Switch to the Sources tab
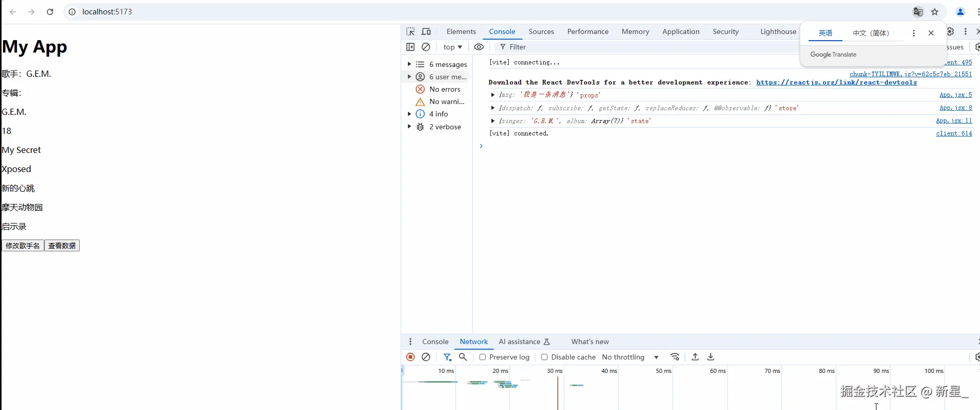The width and height of the screenshot is (980, 410). tap(541, 31)
